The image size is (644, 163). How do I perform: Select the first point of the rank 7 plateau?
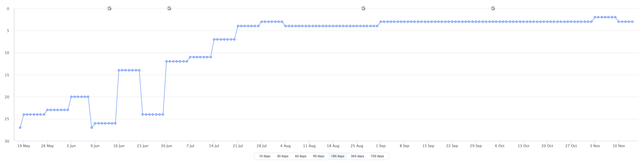click(214, 39)
